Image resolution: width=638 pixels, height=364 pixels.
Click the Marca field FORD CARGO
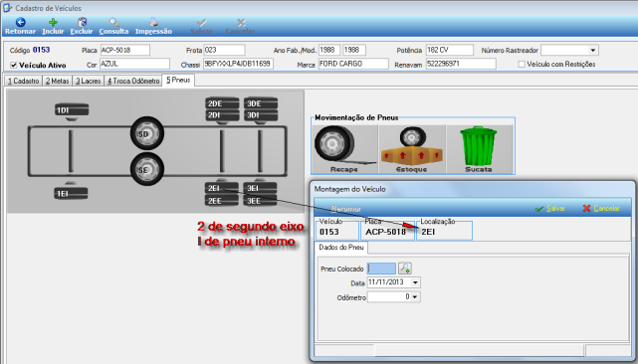[x=353, y=64]
